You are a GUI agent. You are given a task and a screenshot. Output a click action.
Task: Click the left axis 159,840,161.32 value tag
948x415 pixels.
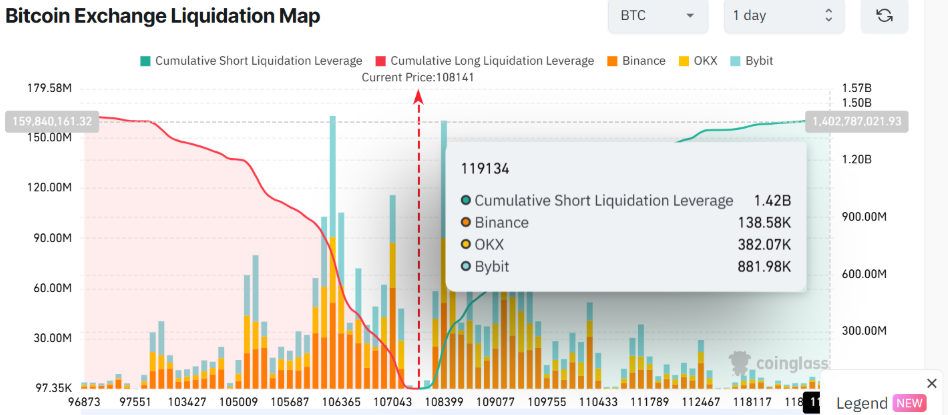[x=52, y=121]
